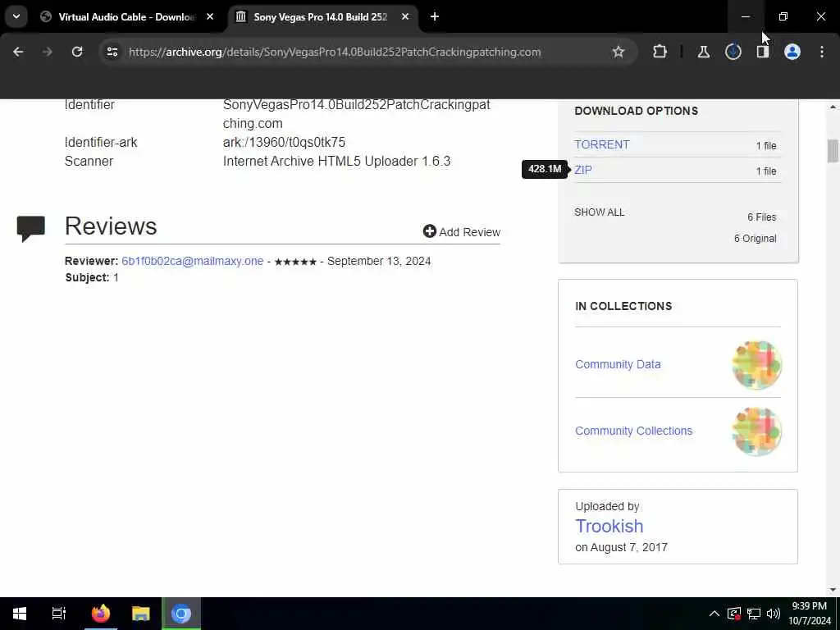Select the Internet Archive HTML5 Uploader 1.6.3 text

[336, 162]
